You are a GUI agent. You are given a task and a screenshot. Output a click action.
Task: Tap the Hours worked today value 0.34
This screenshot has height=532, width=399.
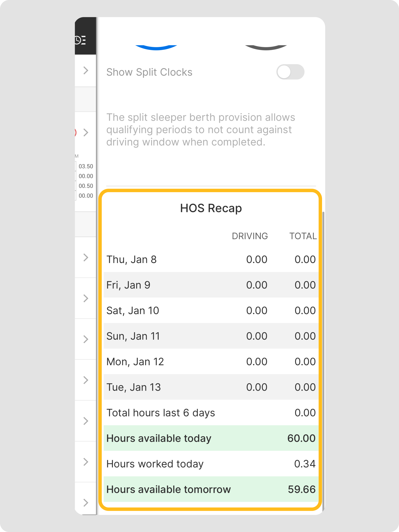[305, 464]
